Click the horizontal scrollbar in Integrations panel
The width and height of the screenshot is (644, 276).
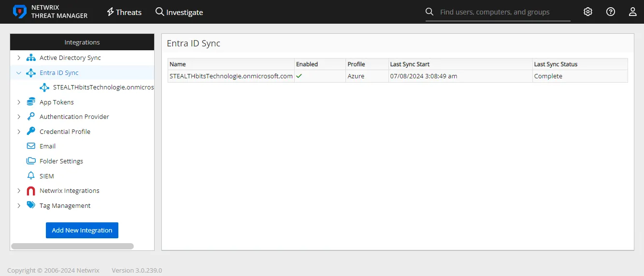click(x=72, y=246)
